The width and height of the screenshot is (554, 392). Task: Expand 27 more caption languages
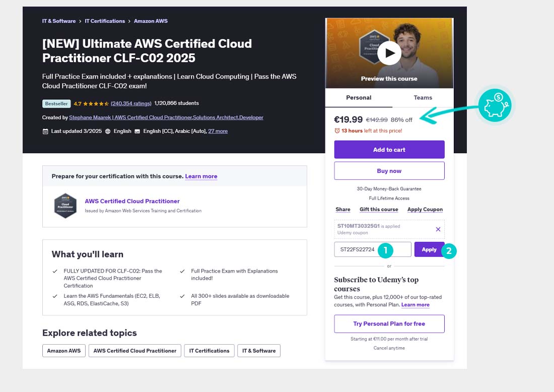click(x=218, y=131)
